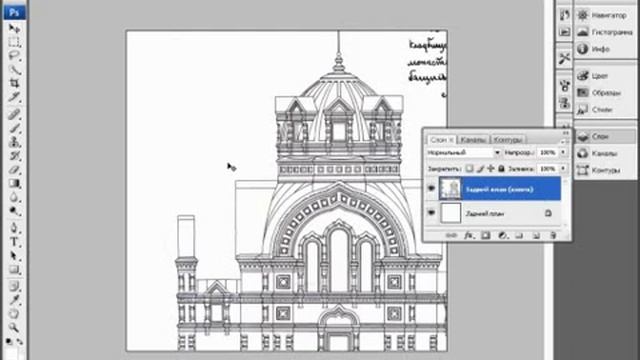This screenshot has width=640, height=360.
Task: Close the Слои tab with x
Action: [451, 140]
